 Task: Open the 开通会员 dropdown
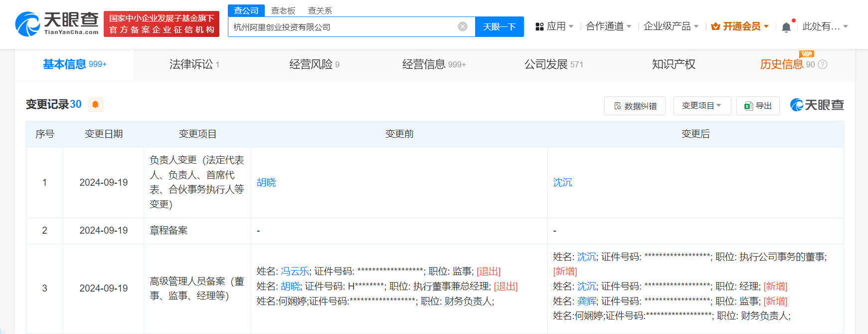pos(740,26)
